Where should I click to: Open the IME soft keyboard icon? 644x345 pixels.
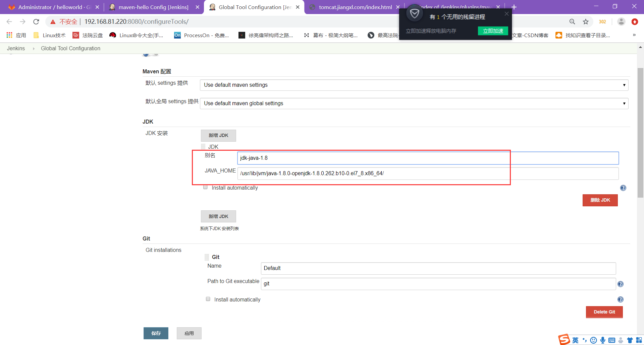coord(612,340)
